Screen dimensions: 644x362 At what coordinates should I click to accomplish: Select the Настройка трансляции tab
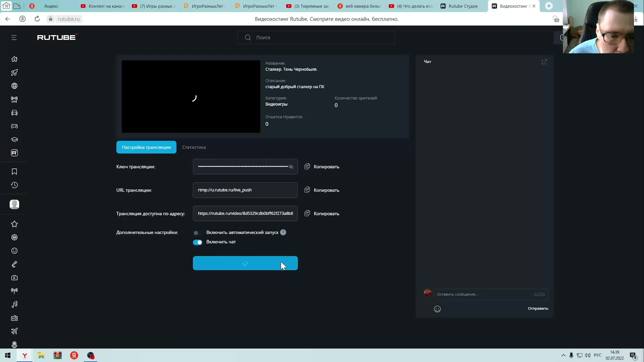[146, 147]
